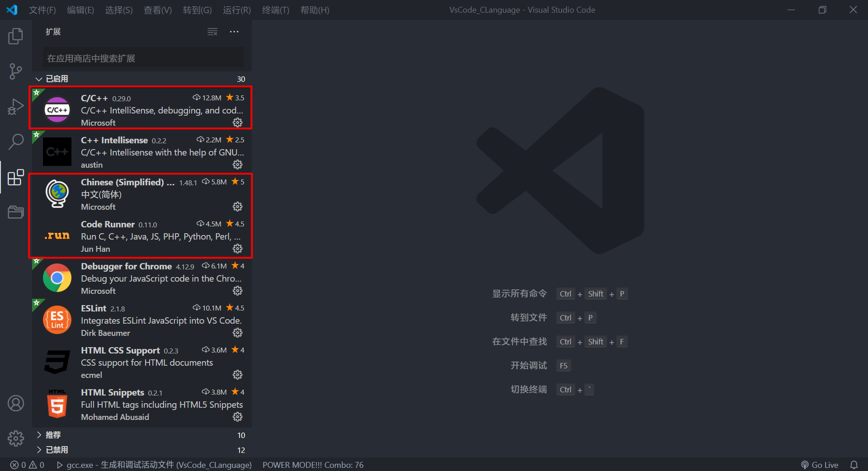Open gear settings for C/C++ extension
Screen dimensions: 868x471
click(237, 122)
